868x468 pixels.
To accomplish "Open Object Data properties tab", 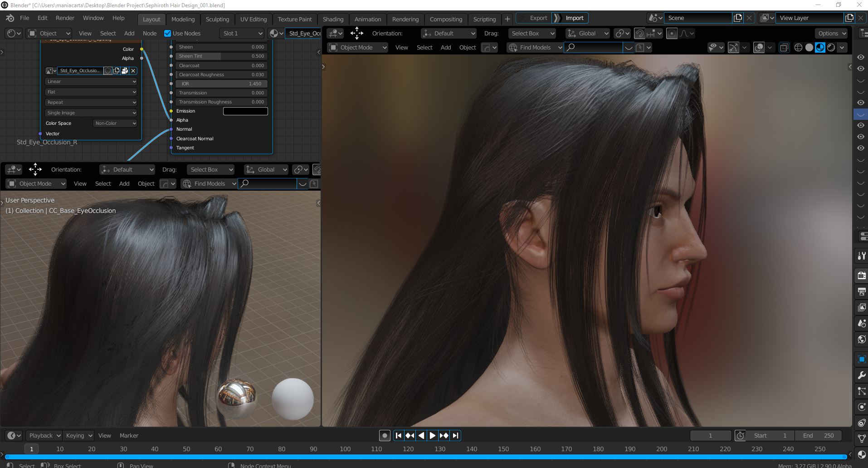I will [x=862, y=438].
